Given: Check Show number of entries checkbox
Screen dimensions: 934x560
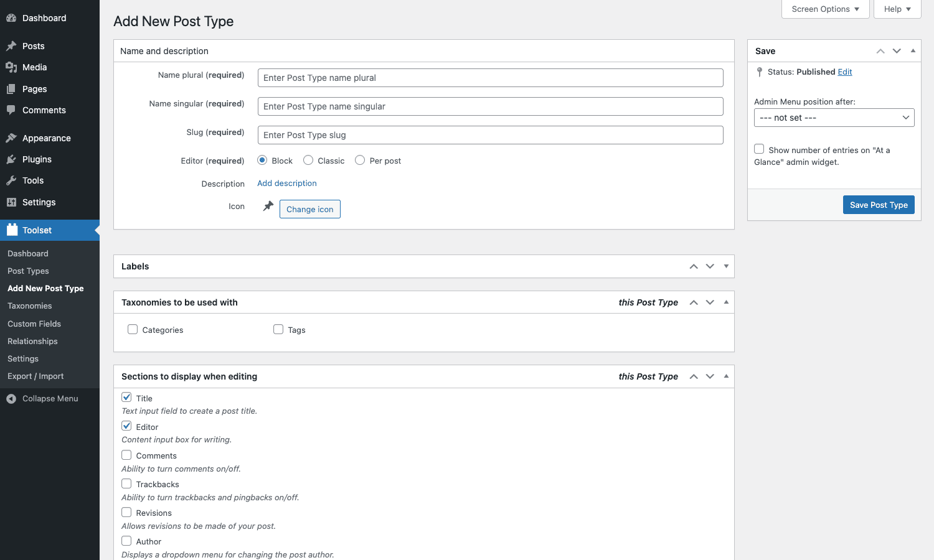Looking at the screenshot, I should tap(759, 149).
